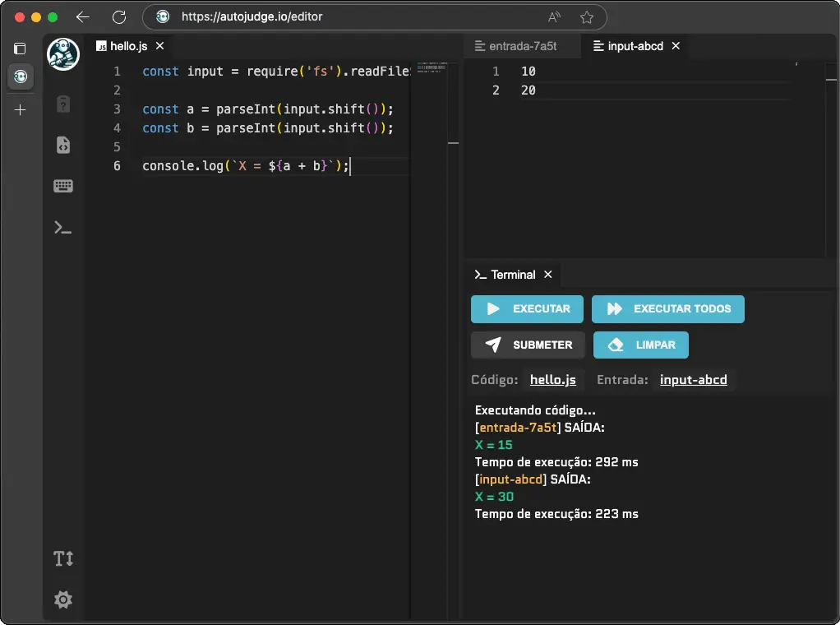Open the browser tab sidebar icon
Viewport: 840px width, 625px height.
[20, 49]
